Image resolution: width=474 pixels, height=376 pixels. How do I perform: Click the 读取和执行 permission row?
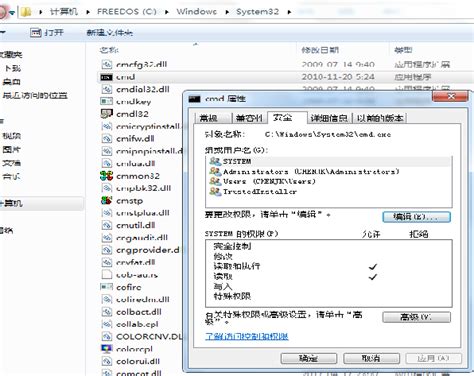329,266
